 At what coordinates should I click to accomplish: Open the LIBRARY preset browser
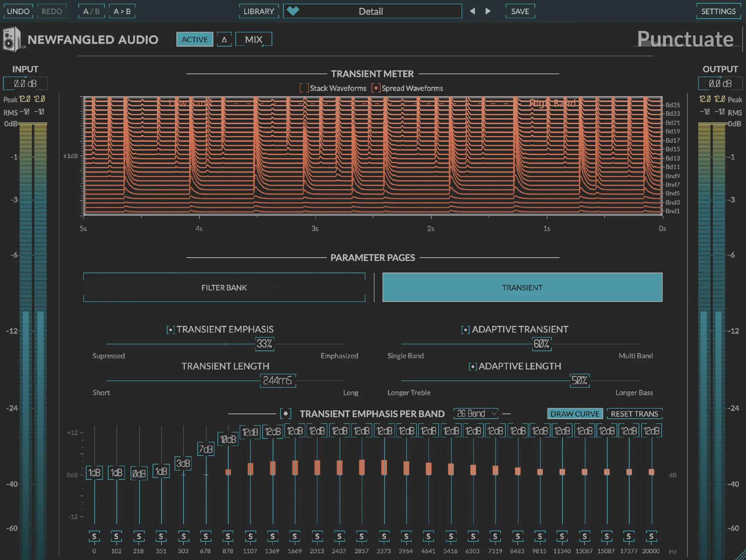[258, 11]
